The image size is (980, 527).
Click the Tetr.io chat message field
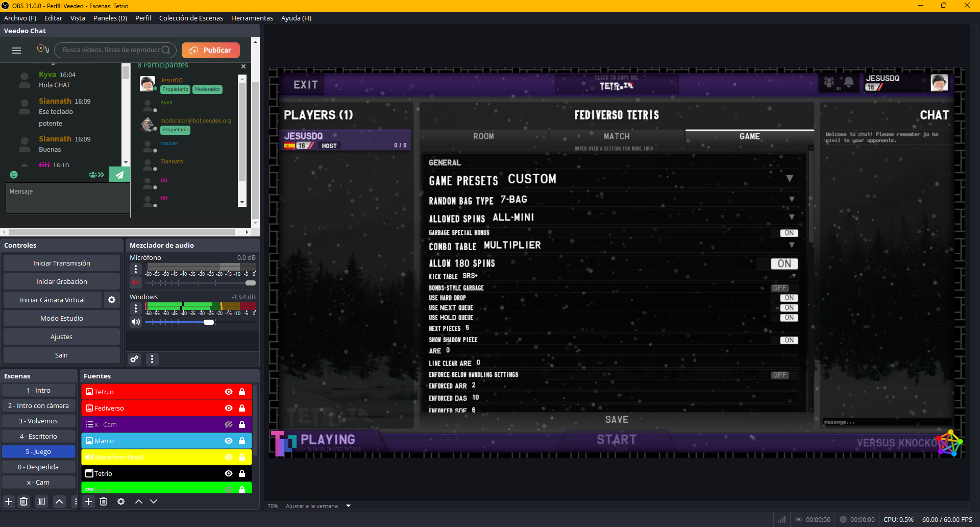coord(886,422)
